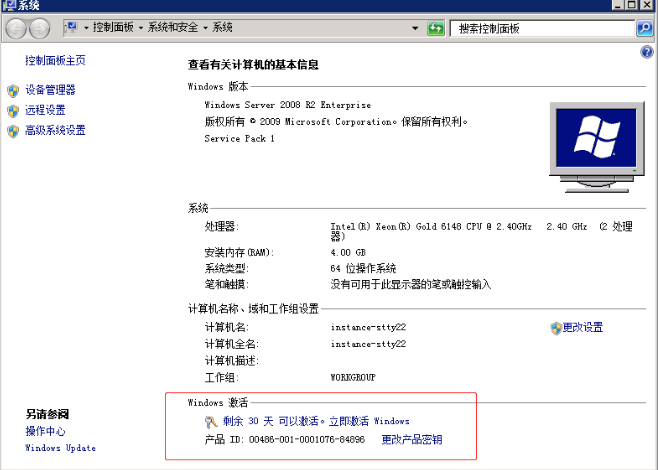This screenshot has width=660, height=470.
Task: Open 高级系统设置 in the sidebar
Action: 55,130
